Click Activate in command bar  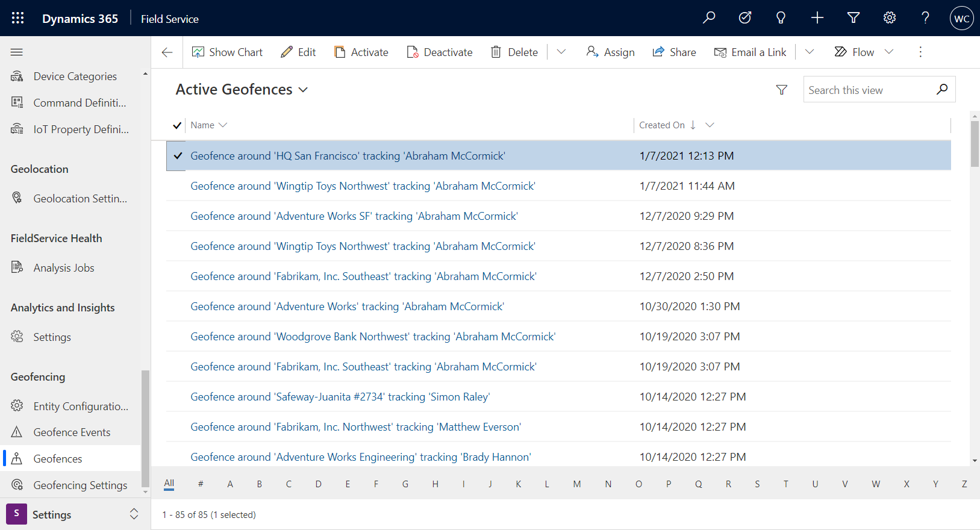(361, 52)
